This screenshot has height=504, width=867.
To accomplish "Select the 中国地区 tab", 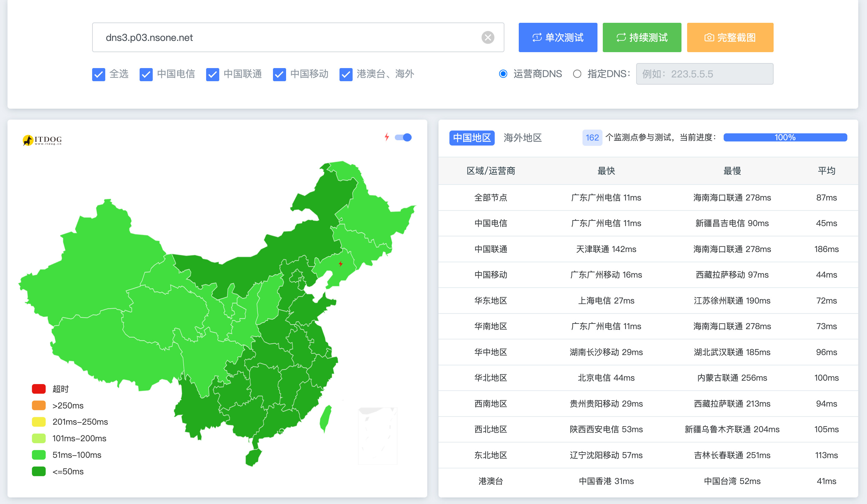I will 472,138.
